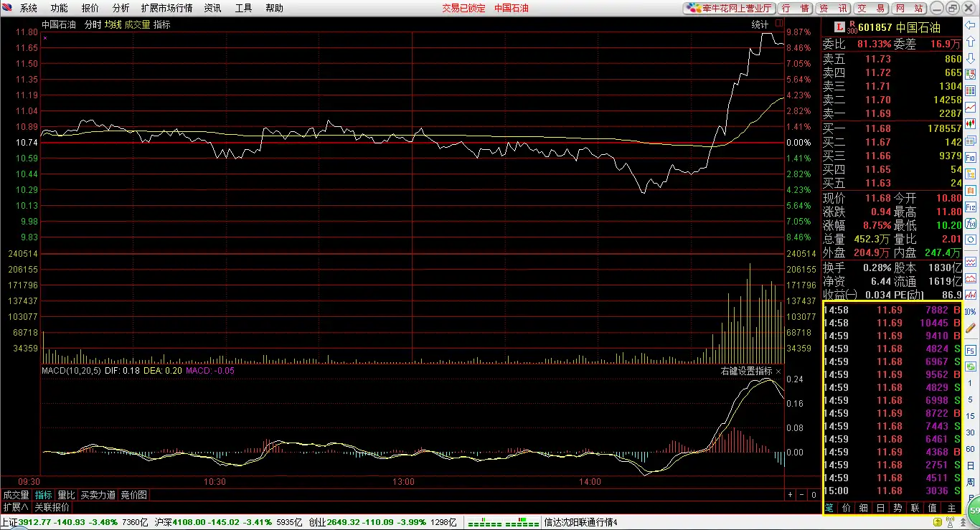
Task: Toggle the 均线 average line display
Action: pyautogui.click(x=113, y=24)
